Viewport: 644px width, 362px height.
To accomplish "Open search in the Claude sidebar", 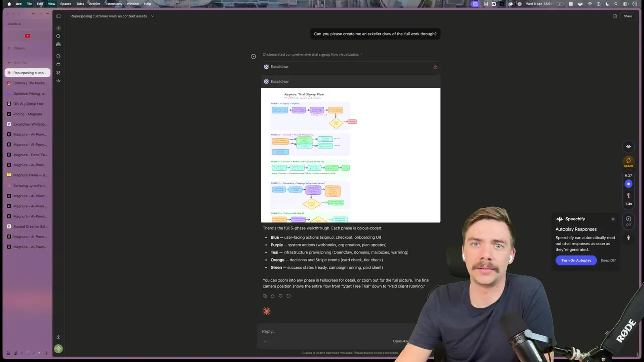I will pos(58,36).
